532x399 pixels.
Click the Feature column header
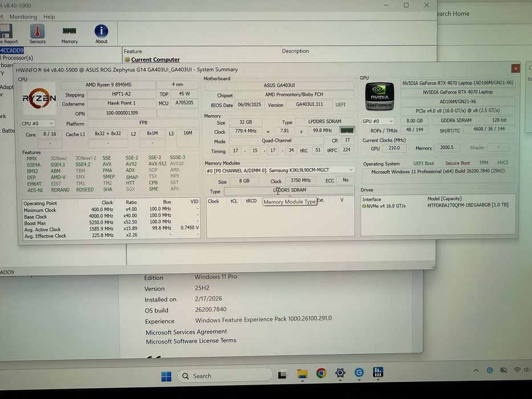(x=133, y=51)
